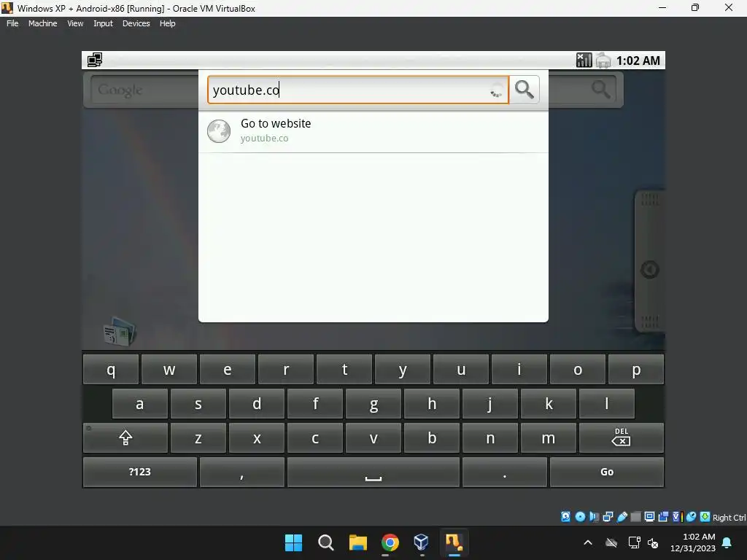Open the Windows notification bell
747x560 pixels.
(x=727, y=542)
